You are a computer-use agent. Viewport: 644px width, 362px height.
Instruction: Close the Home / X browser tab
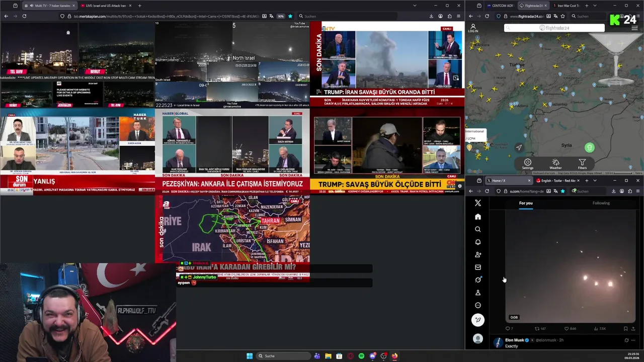coord(529,180)
